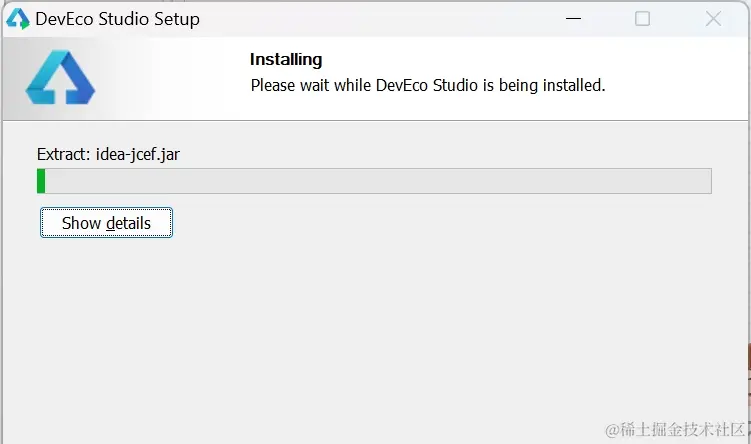The width and height of the screenshot is (751, 444).
Task: Click empty title bar space before minimize
Action: [x=380, y=18]
